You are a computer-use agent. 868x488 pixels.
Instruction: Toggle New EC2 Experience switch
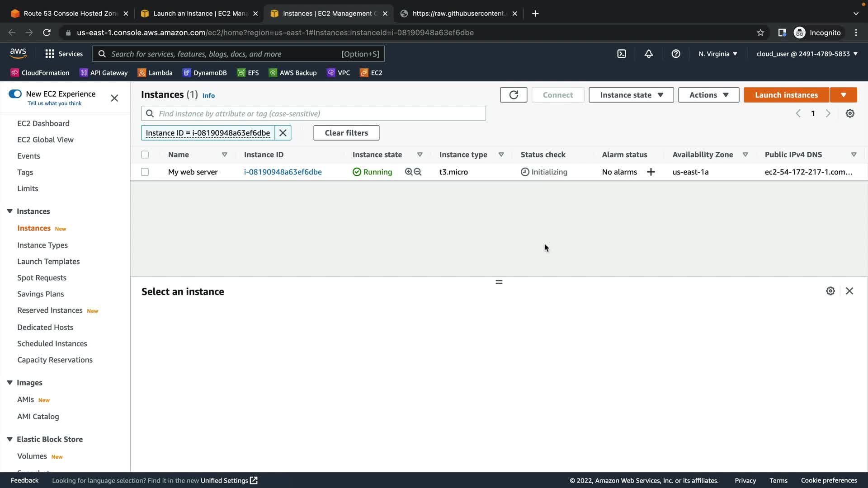tap(15, 94)
